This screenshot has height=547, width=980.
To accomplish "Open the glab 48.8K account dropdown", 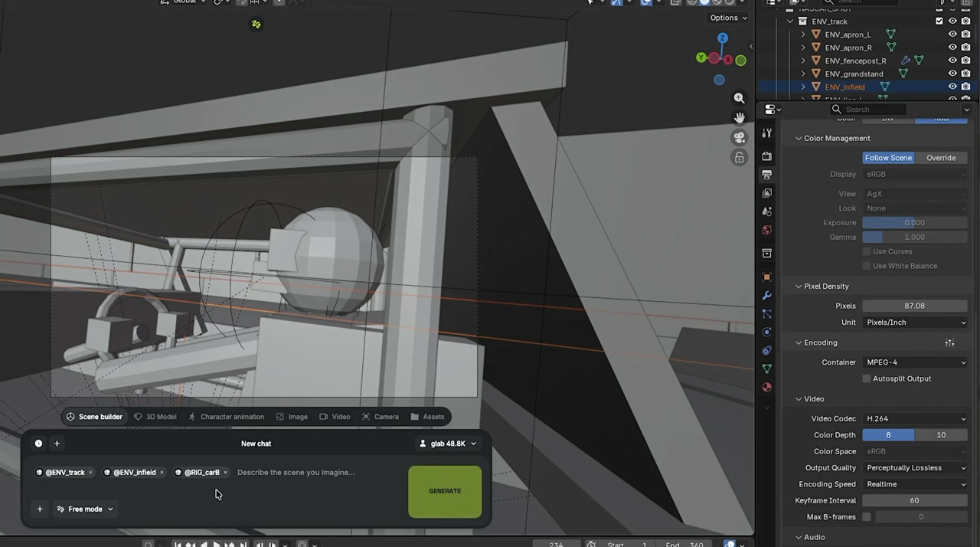I will pyautogui.click(x=447, y=444).
